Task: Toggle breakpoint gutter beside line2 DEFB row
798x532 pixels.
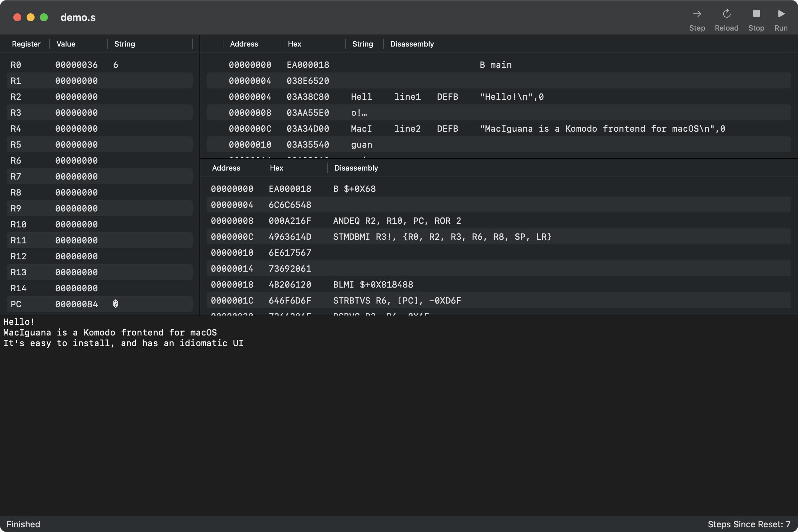Action: [x=215, y=129]
